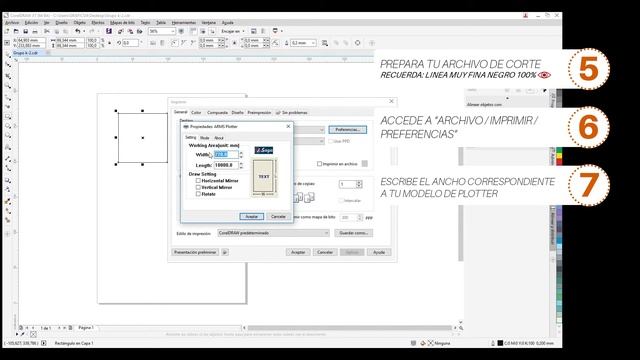Switch to the Preimpresión tab in print dialog
Screen dimensions: 640x360
click(x=259, y=113)
